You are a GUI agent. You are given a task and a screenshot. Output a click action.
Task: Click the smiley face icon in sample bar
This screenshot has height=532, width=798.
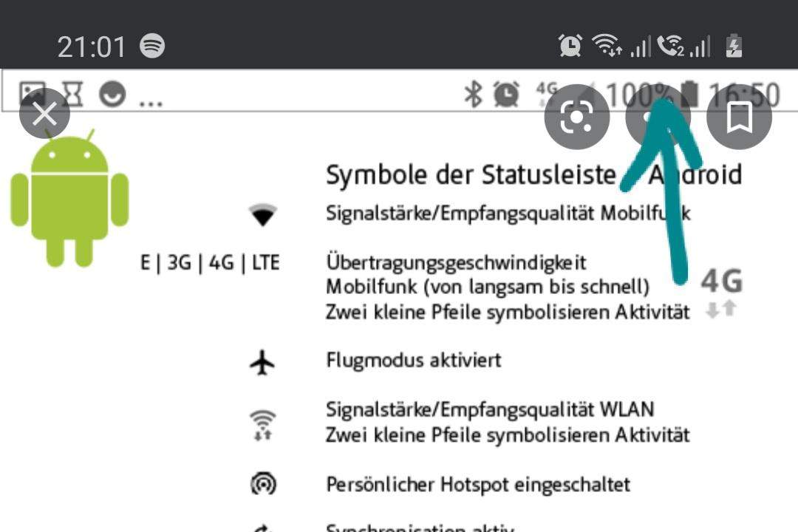click(x=112, y=94)
